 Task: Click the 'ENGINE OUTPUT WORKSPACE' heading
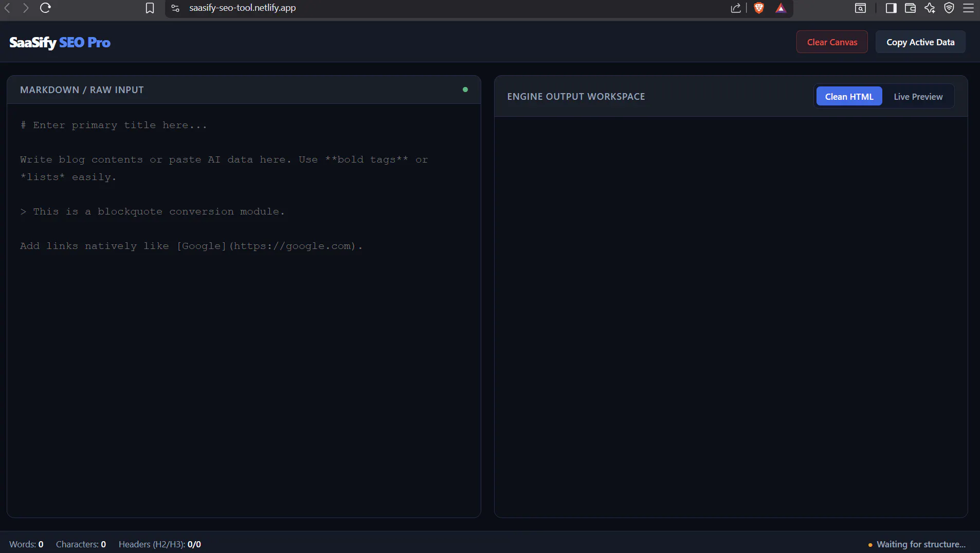(576, 96)
